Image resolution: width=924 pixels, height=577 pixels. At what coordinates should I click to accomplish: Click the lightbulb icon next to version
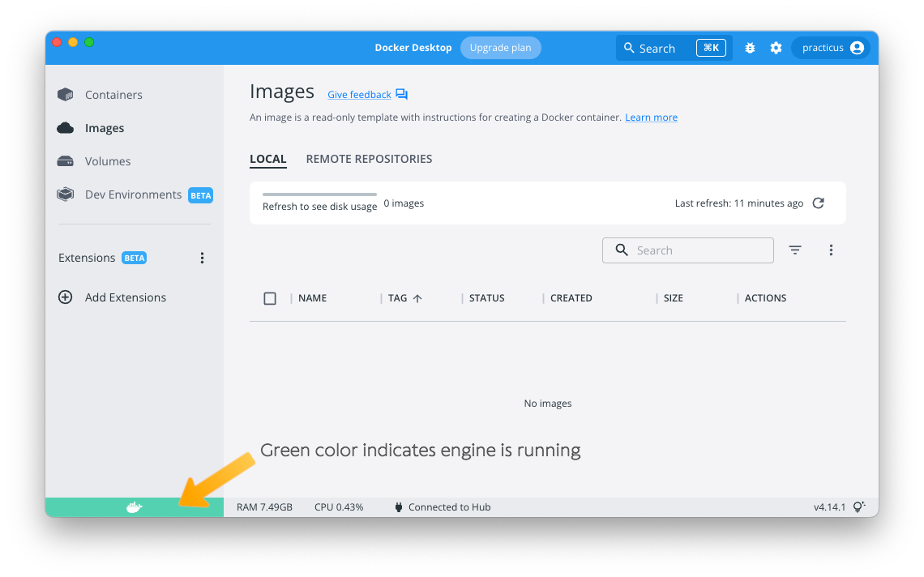pyautogui.click(x=858, y=507)
